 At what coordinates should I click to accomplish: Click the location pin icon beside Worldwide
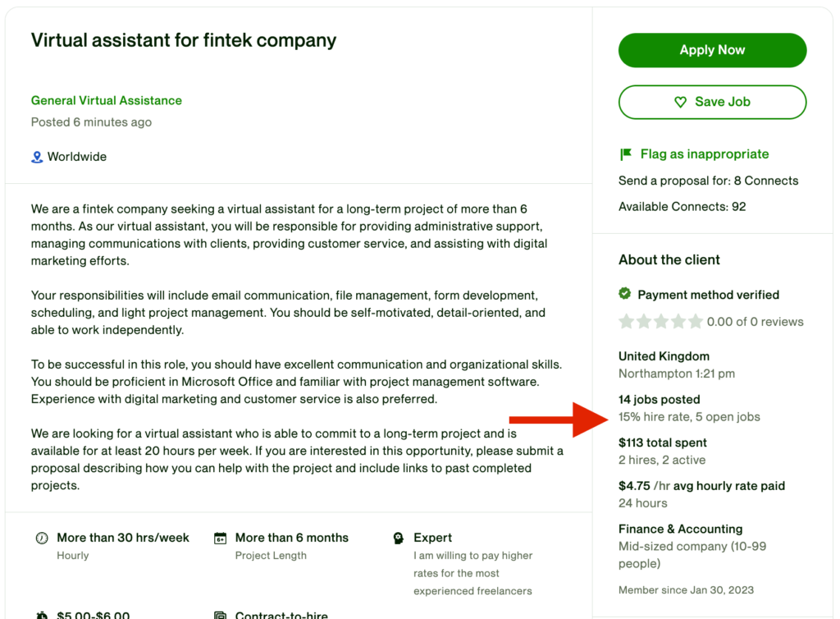37,157
